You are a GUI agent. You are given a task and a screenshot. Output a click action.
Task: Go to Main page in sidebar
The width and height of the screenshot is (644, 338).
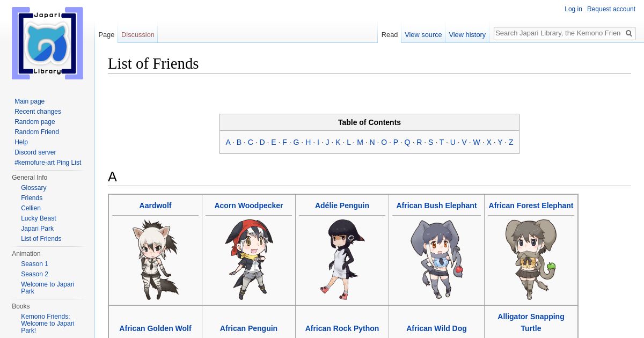coord(30,101)
